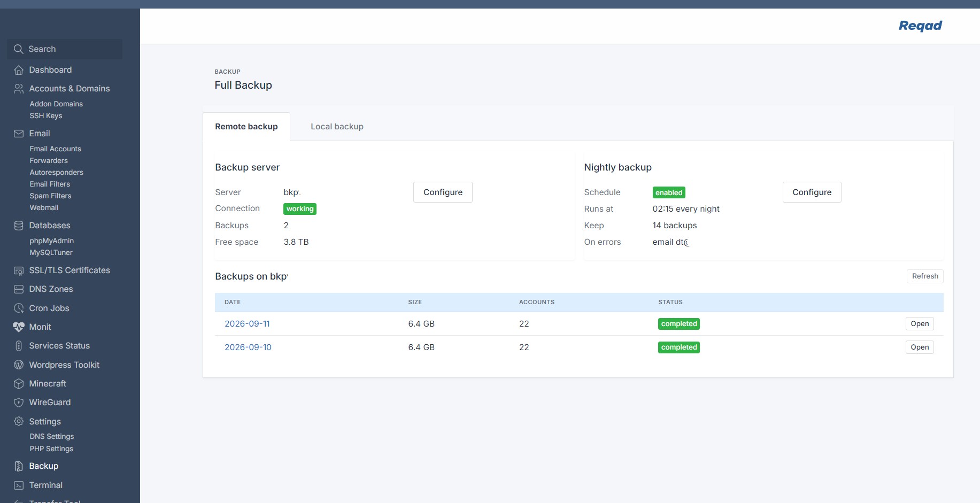Open Email Accounts submenu link

(56, 149)
